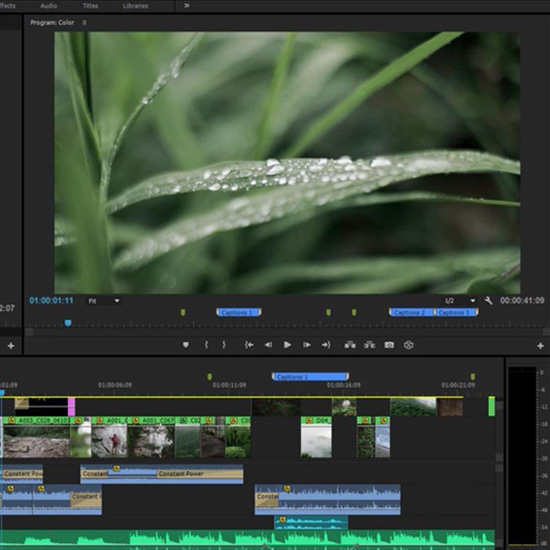Viewport: 550px width, 550px height.
Task: Click the fx badge on the A003_C028 clip
Action: (12, 420)
